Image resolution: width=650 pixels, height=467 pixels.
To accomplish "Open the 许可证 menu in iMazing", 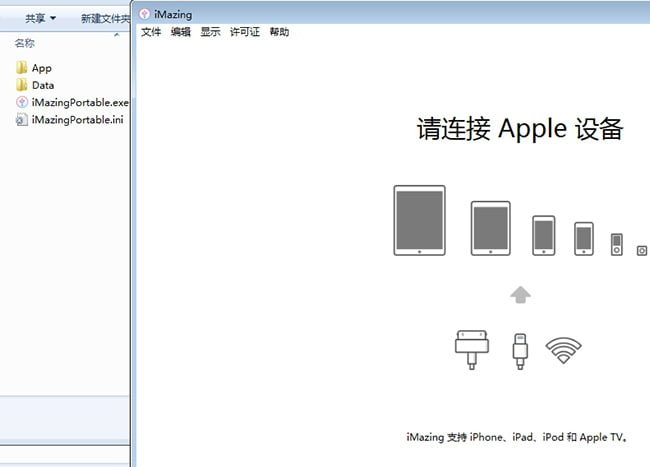I will coord(245,32).
